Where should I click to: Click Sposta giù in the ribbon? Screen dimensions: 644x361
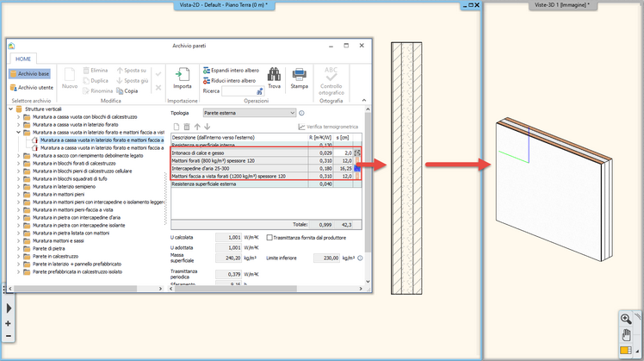[133, 81]
